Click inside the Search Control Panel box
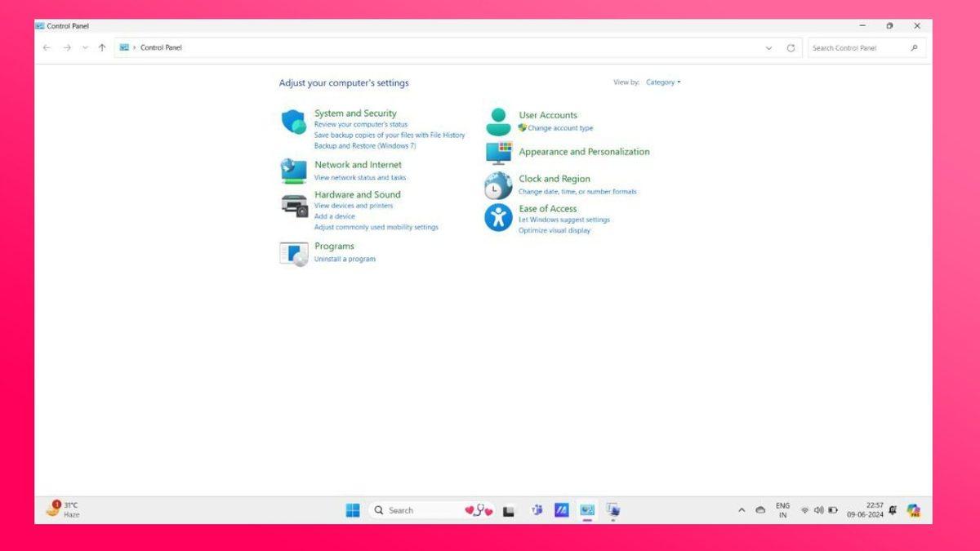Image resolution: width=980 pixels, height=551 pixels. tap(857, 47)
